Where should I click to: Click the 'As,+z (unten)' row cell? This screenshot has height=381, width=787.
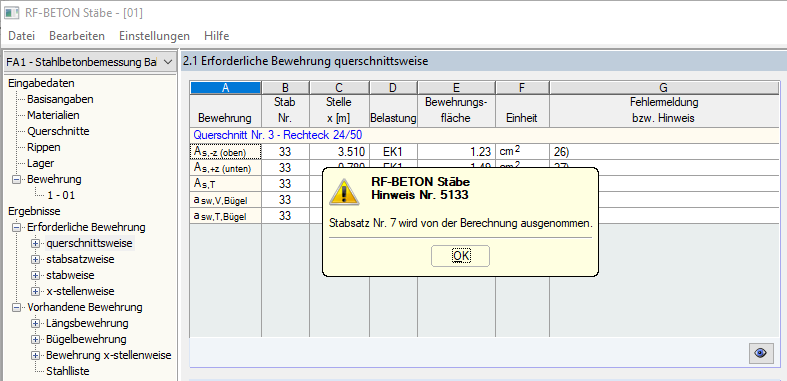point(225,168)
